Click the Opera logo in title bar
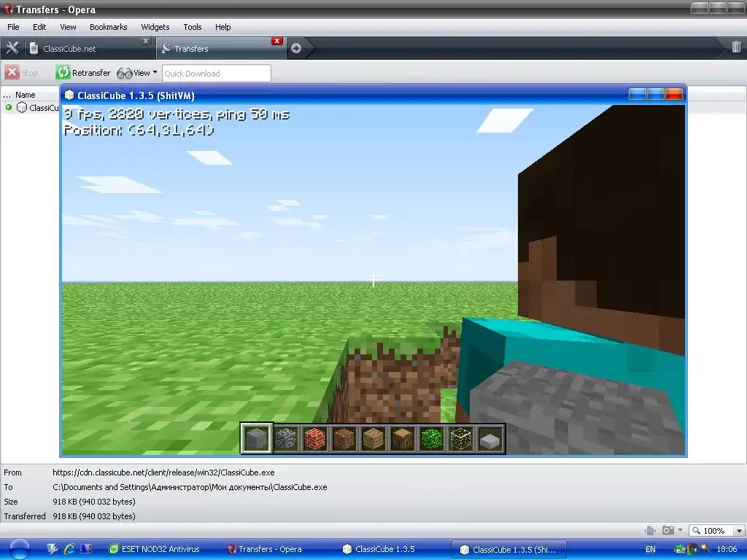Image resolution: width=747 pixels, height=560 pixels. 9,9
